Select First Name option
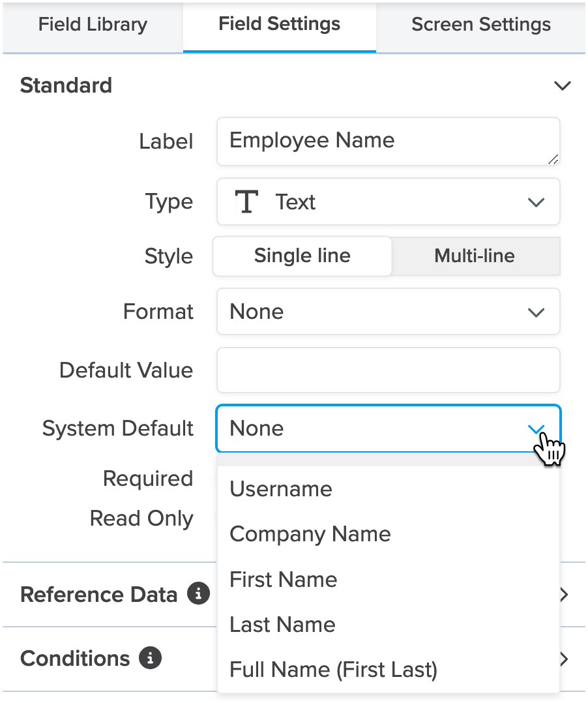 pos(388,580)
